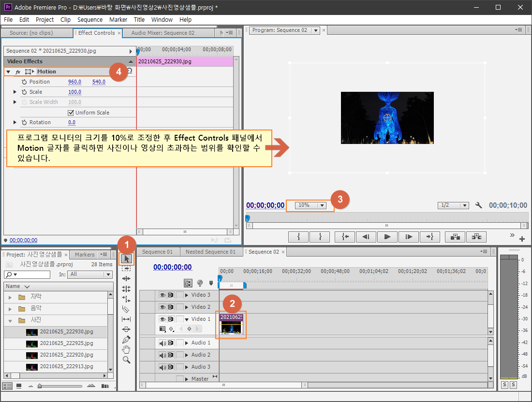The height and width of the screenshot is (402, 532).
Task: Select the Hand tool
Action: [x=126, y=349]
